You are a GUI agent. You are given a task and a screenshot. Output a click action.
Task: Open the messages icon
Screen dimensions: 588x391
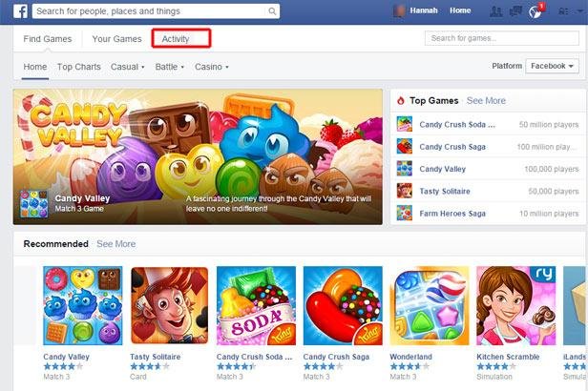515,11
